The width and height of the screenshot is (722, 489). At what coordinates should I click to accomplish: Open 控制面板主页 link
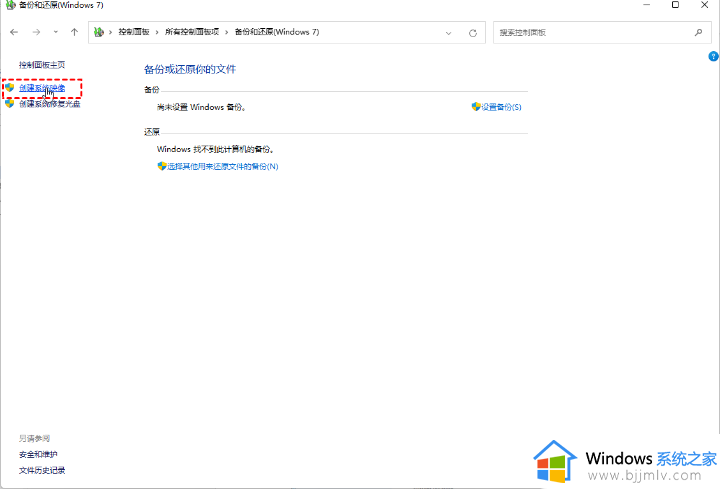42,65
